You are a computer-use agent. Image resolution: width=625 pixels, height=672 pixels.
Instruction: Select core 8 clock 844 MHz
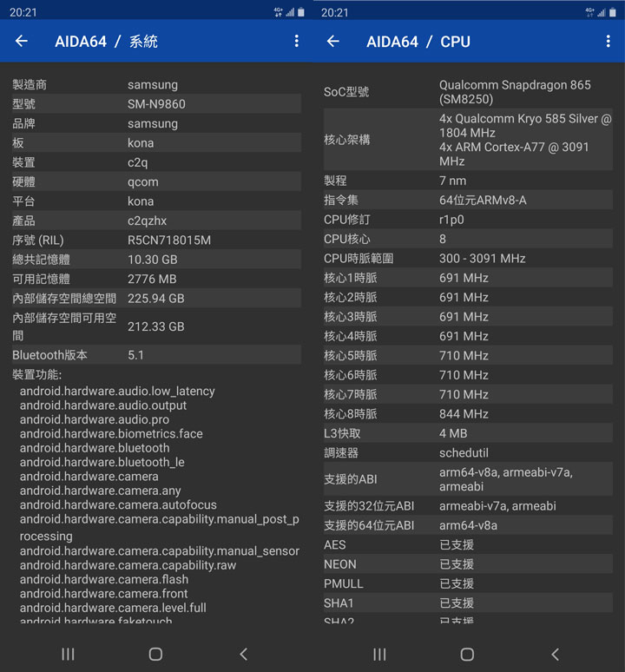pos(464,413)
